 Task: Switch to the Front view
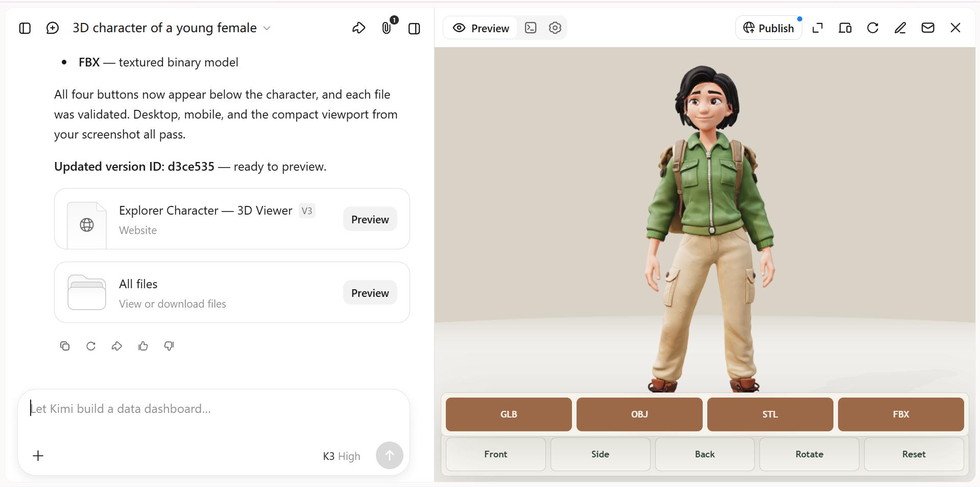click(496, 454)
